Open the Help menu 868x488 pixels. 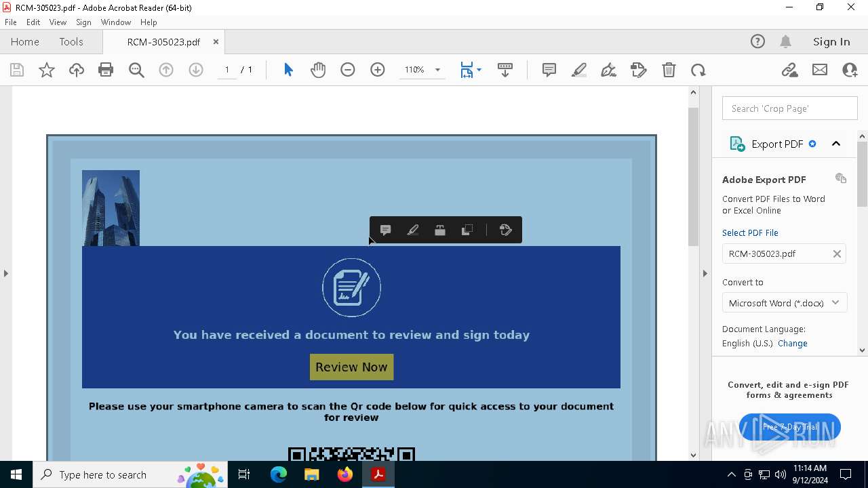pos(149,22)
